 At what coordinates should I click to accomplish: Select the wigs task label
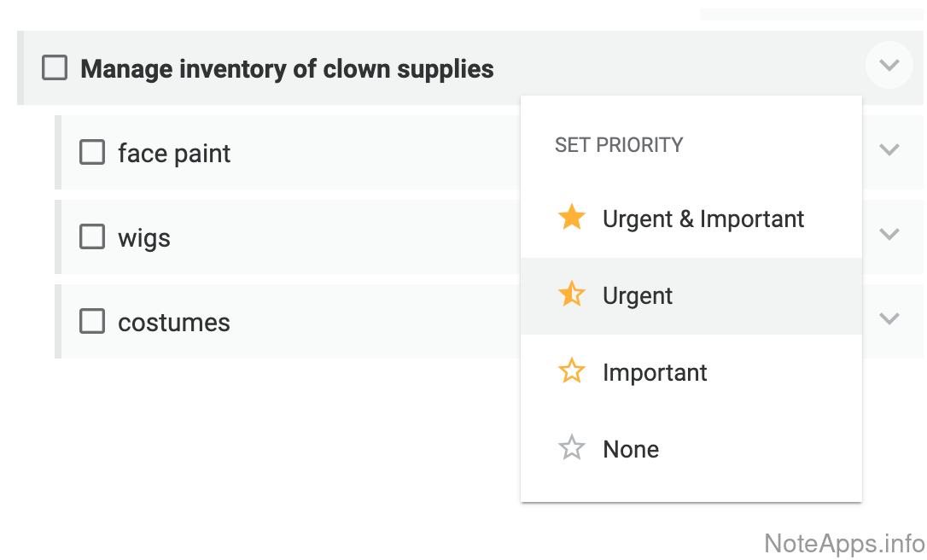144,238
